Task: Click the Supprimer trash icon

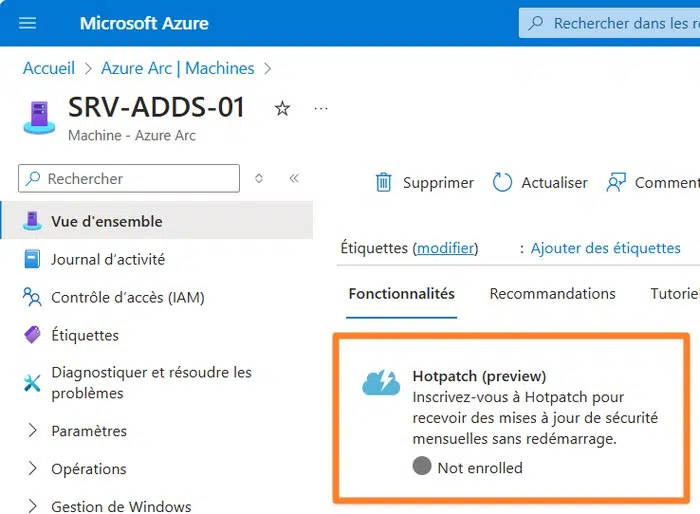Action: click(384, 182)
